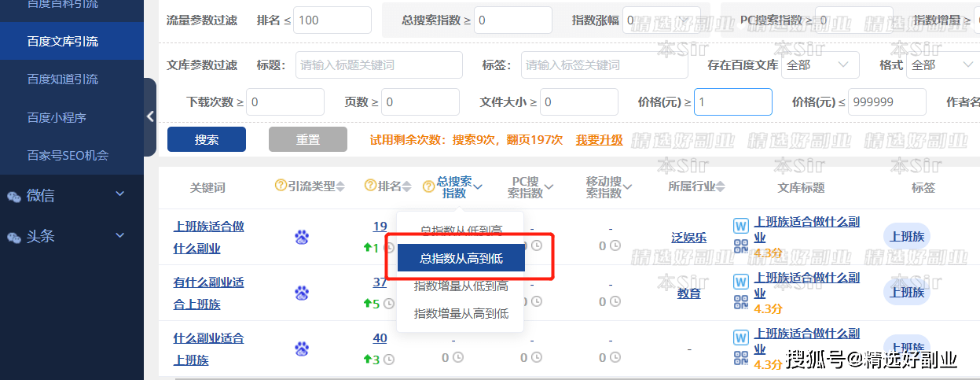Click 移动搜索指数 clock icon in rank 19 row

coord(615,245)
